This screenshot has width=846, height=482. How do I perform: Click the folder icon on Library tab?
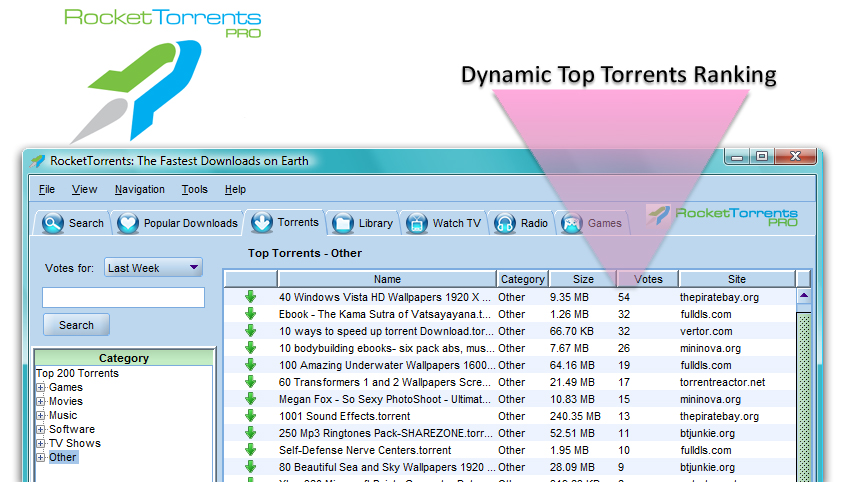(x=343, y=223)
